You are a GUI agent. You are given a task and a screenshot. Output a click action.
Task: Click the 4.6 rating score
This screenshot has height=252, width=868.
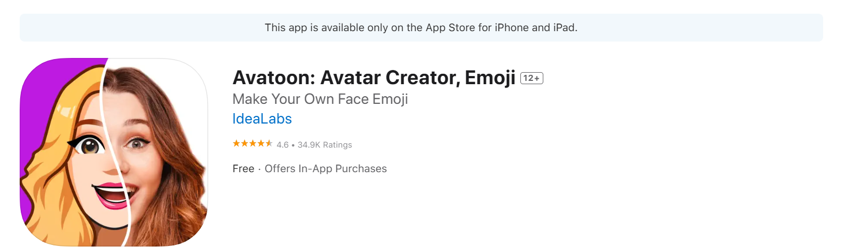point(283,145)
